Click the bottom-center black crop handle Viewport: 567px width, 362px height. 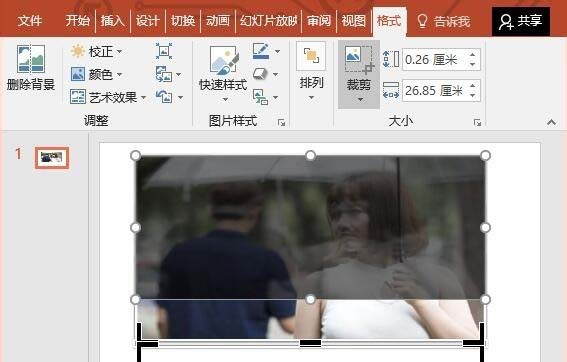point(310,343)
